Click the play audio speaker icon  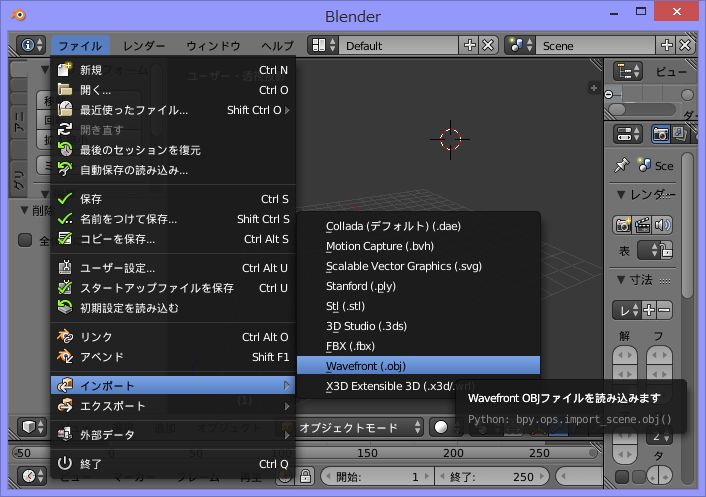click(661, 225)
